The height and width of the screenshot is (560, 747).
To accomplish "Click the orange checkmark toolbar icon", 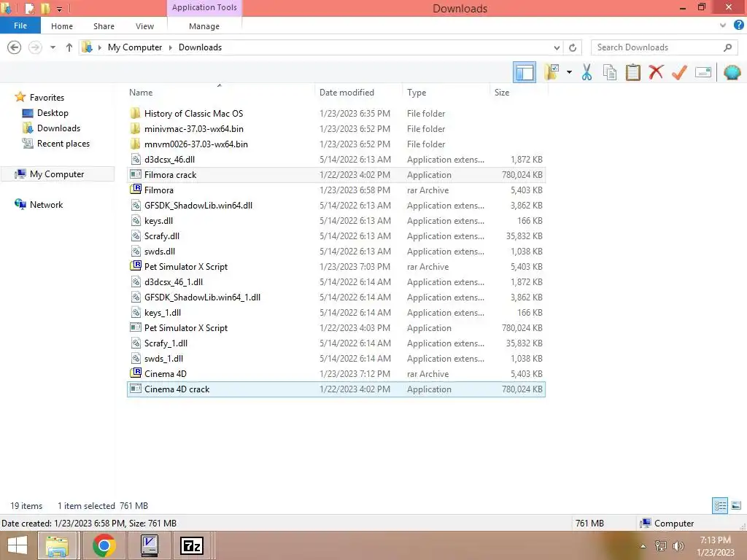I will point(679,72).
